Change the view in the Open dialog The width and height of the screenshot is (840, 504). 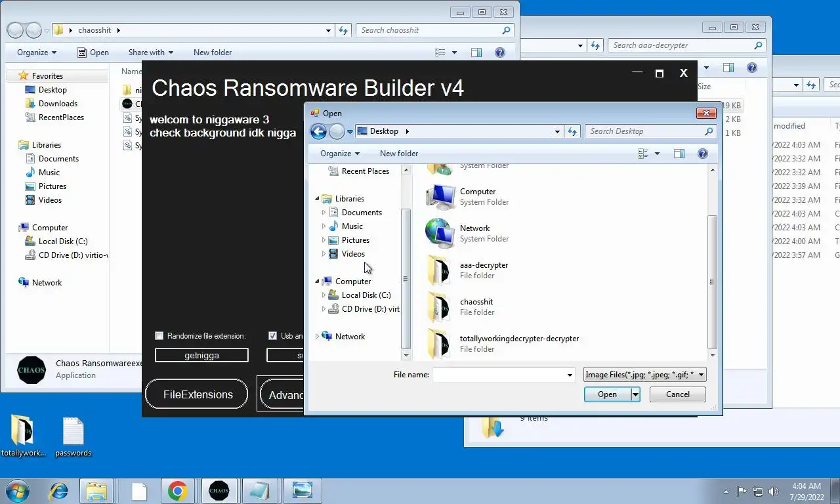[643, 154]
